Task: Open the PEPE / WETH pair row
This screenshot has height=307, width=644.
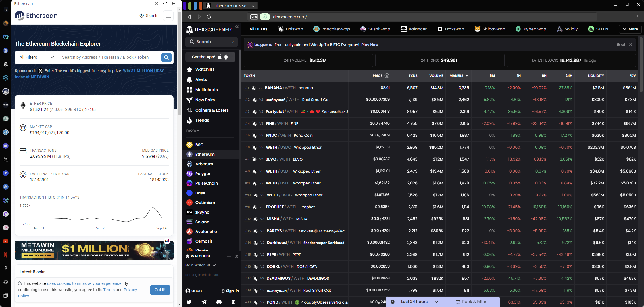Action: (440, 255)
